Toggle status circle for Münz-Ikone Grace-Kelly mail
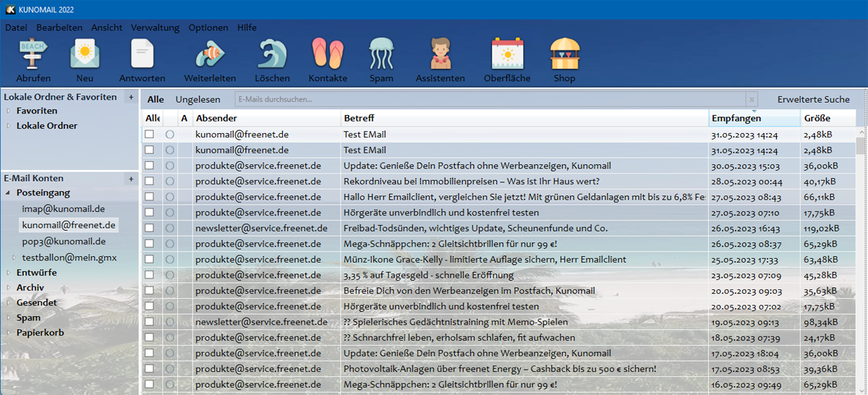 click(x=170, y=260)
